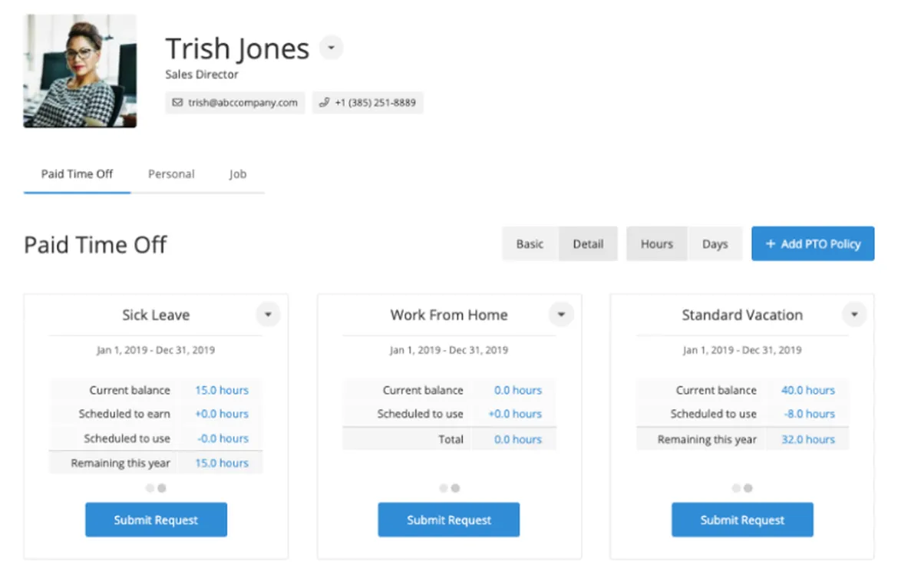This screenshot has height=588, width=921.
Task: Switch to the Personal tab
Action: point(171,174)
